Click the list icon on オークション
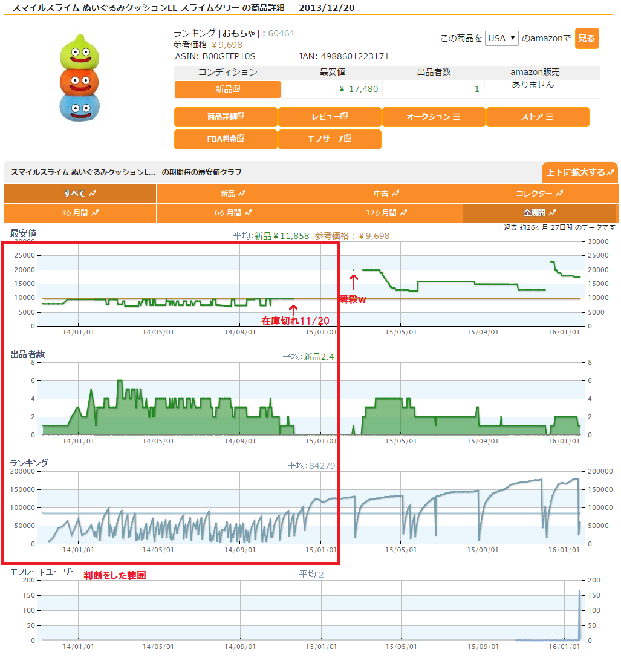621x672 pixels. click(x=457, y=117)
